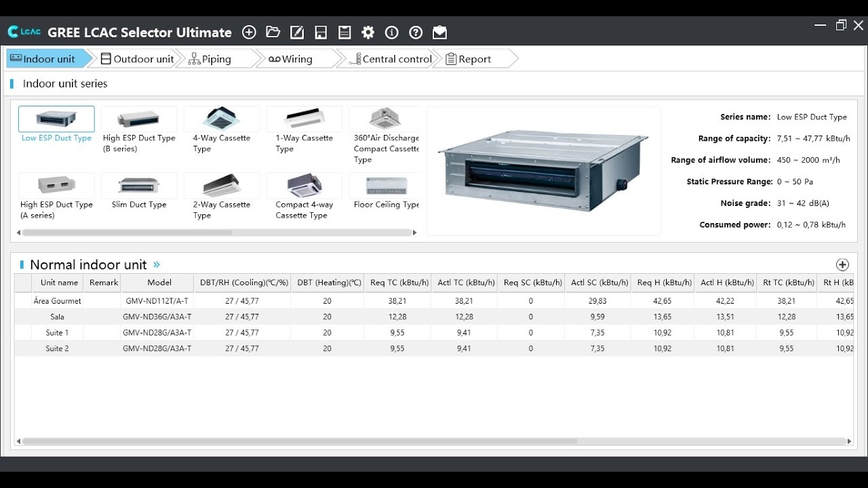Click the indoor unit table horizontal scrollbar thumb

point(300,441)
